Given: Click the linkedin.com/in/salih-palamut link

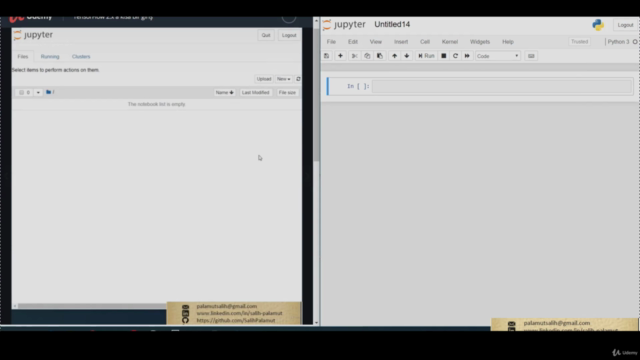Looking at the screenshot, I should 239,313.
